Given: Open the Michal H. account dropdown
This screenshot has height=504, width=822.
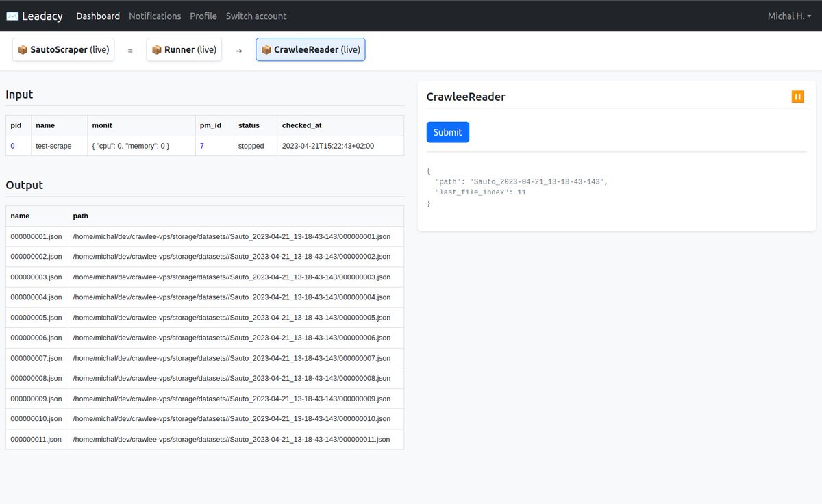Looking at the screenshot, I should (789, 16).
